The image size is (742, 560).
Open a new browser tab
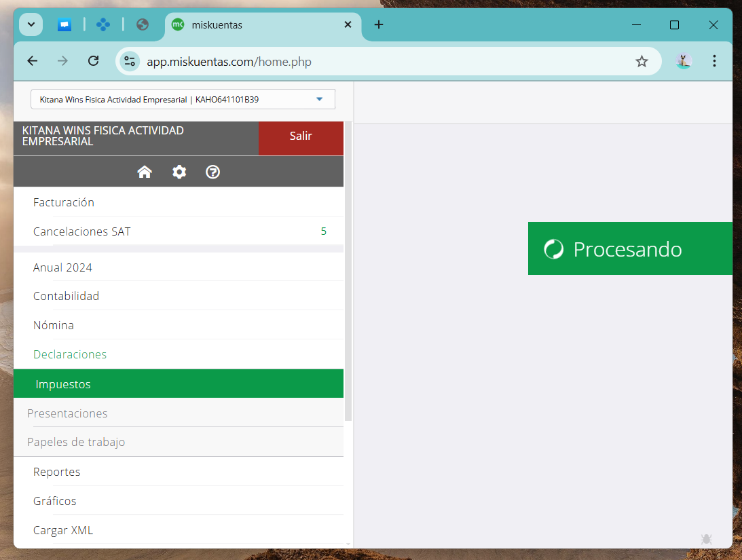point(379,25)
